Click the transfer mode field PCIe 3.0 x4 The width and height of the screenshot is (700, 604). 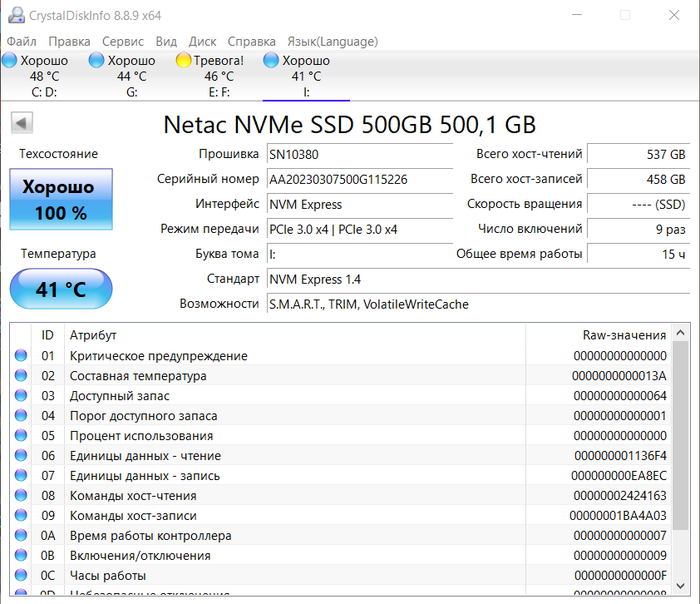(x=360, y=229)
